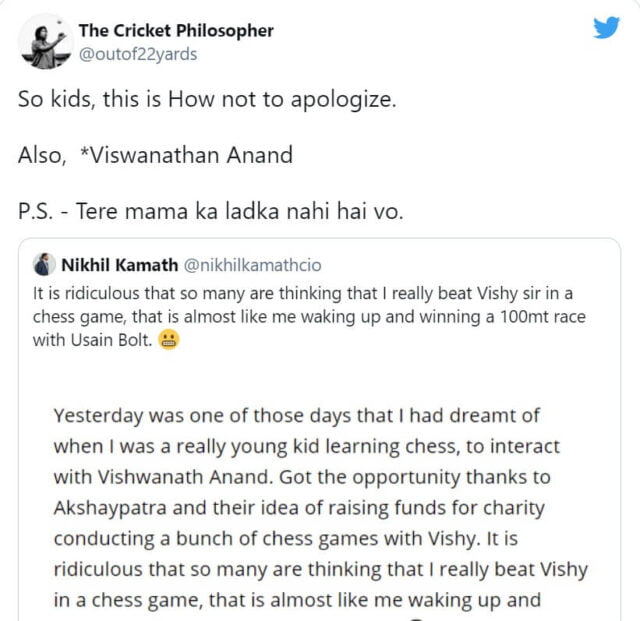Click the Twitter bird logo
This screenshot has width=640, height=621.
606,28
